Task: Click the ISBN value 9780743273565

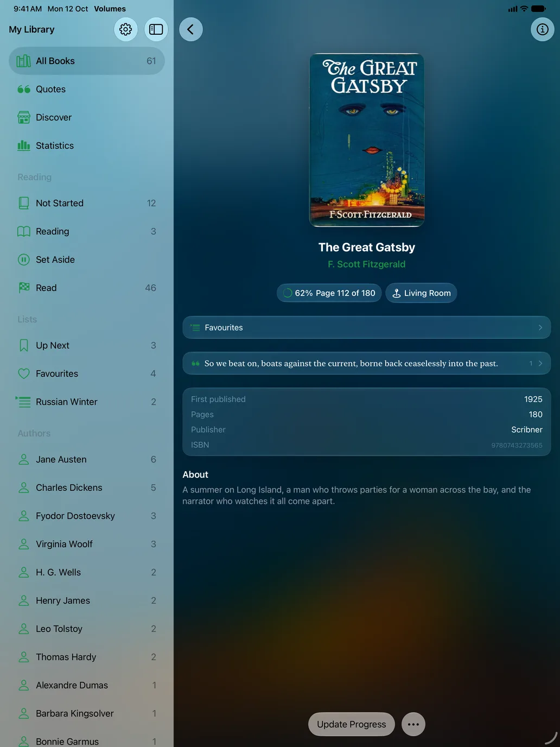Action: click(x=517, y=445)
